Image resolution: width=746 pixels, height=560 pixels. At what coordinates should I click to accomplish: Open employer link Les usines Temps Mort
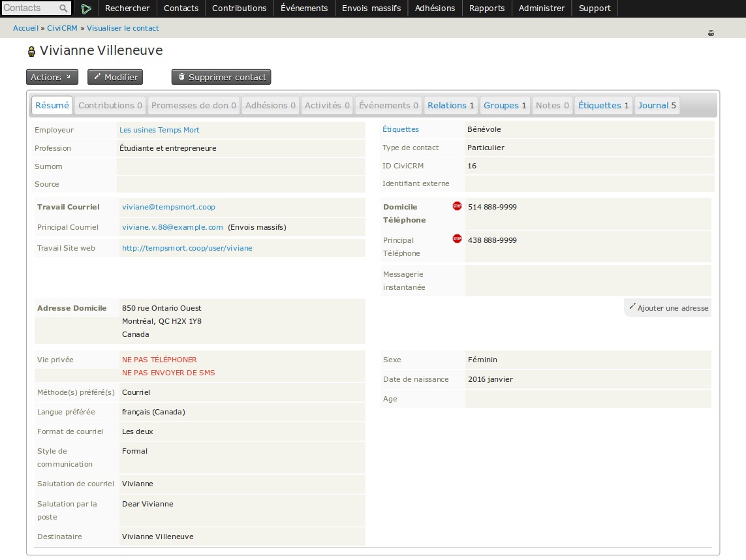coord(159,131)
